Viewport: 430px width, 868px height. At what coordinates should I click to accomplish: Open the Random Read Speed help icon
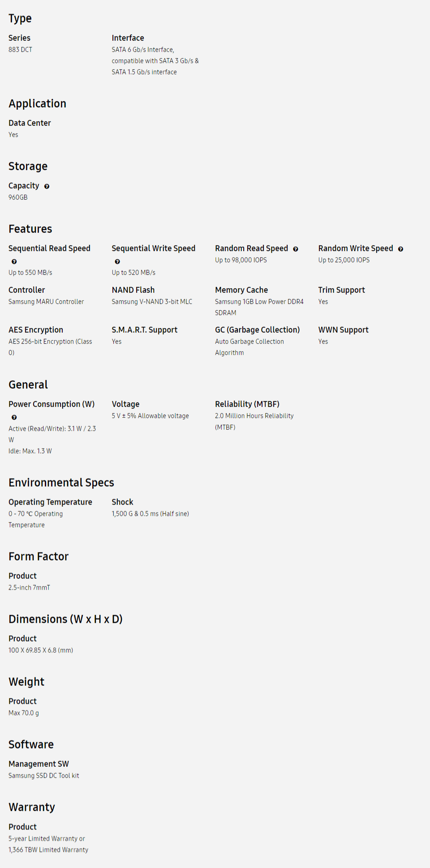[x=296, y=249]
